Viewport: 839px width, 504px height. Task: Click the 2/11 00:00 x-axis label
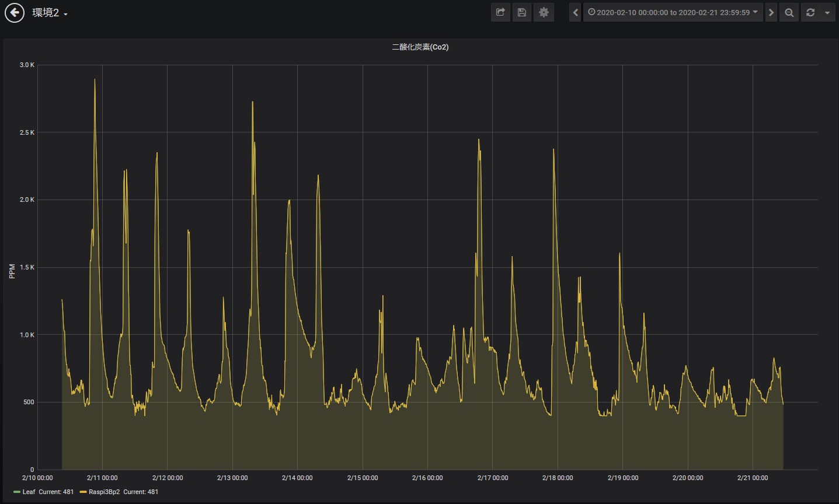point(102,478)
